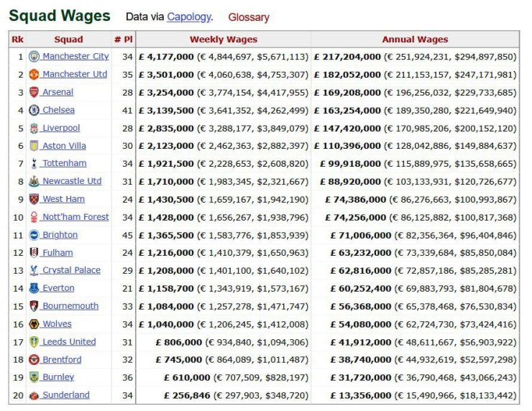
Task: Click the Manchester City club crest icon
Action: (34, 57)
